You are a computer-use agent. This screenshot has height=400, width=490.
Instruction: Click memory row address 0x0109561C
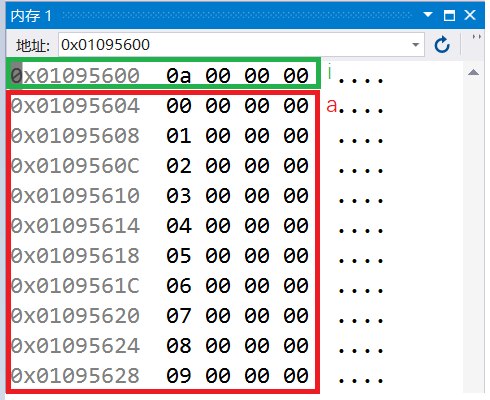pos(75,286)
